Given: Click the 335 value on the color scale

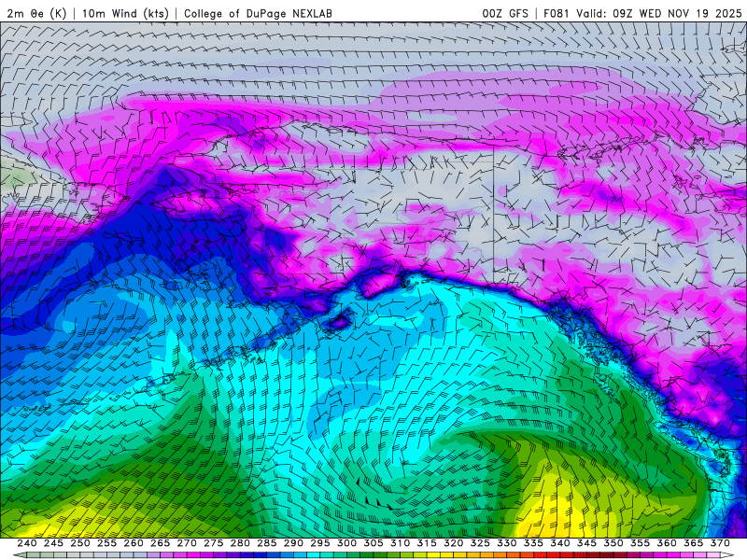Looking at the screenshot, I should click(x=533, y=543).
